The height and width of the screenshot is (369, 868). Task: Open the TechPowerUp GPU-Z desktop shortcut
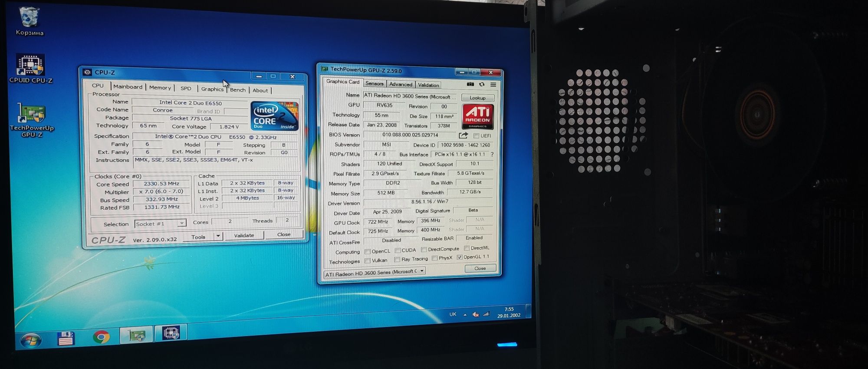tap(31, 120)
